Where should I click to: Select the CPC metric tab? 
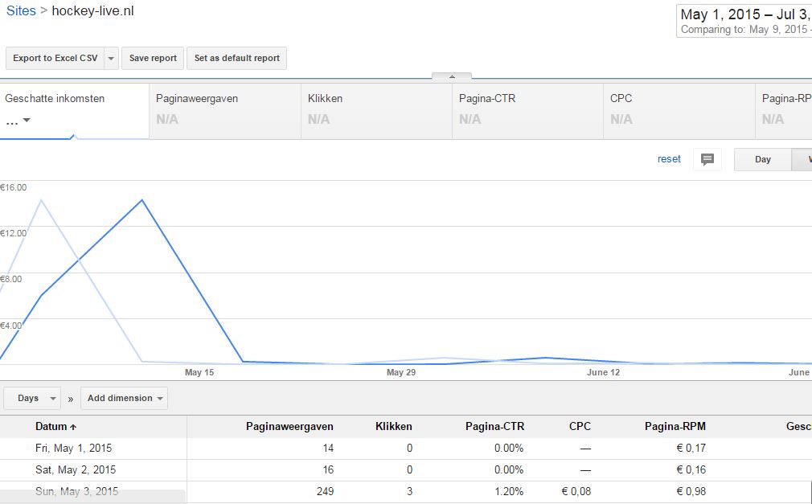[679, 111]
